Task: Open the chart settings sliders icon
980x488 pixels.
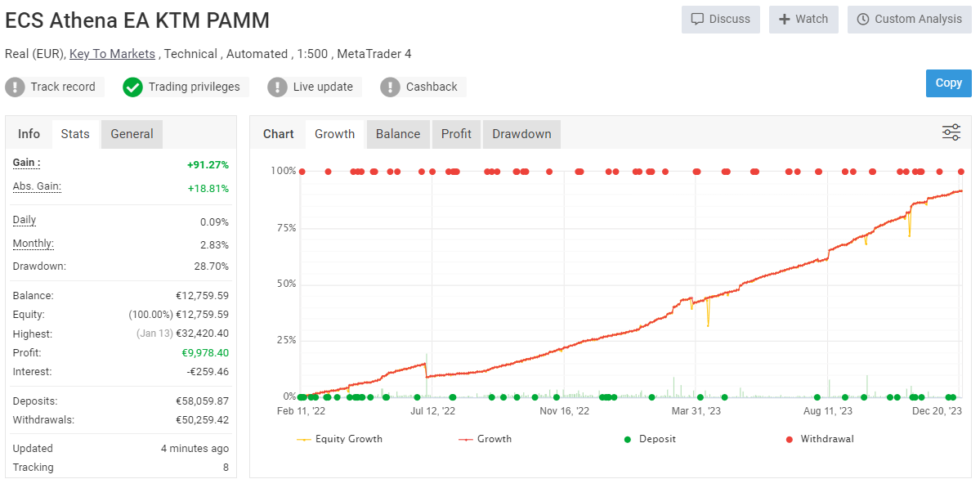Action: click(x=951, y=131)
